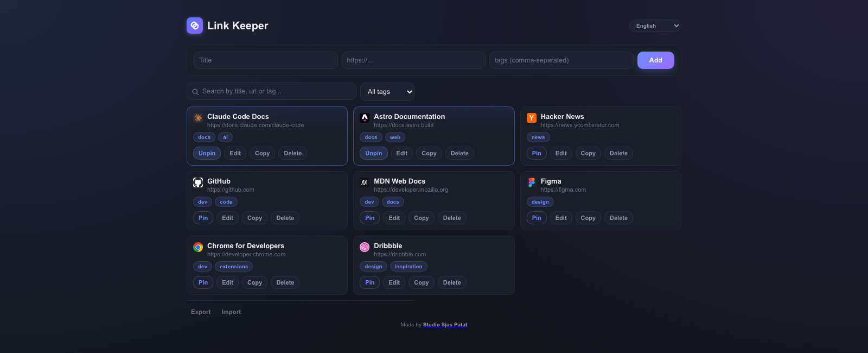This screenshot has height=353, width=868.
Task: Edit the Chrome for Developers link
Action: 228,282
